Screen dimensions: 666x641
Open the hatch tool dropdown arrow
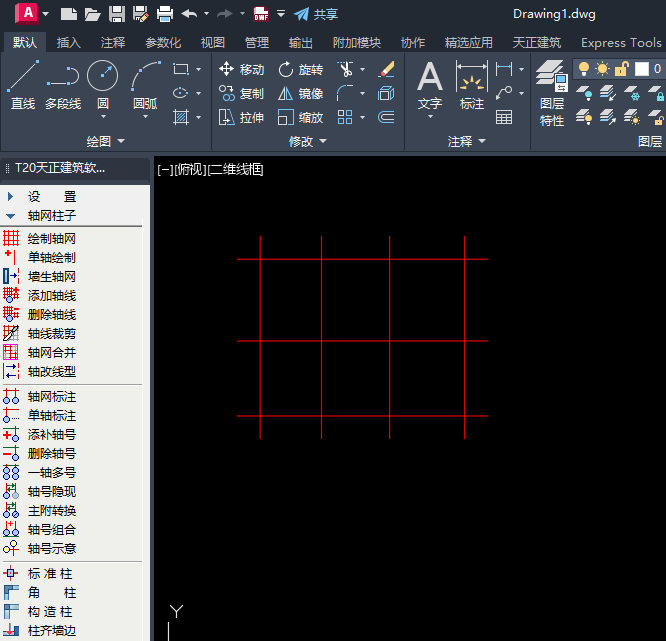[x=198, y=117]
